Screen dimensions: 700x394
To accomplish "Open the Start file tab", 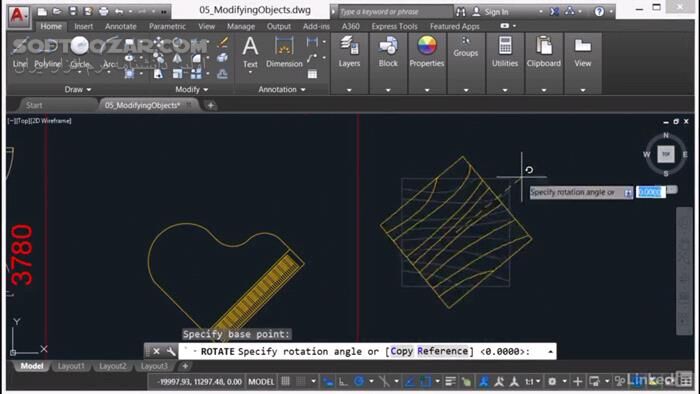I will click(x=34, y=106).
